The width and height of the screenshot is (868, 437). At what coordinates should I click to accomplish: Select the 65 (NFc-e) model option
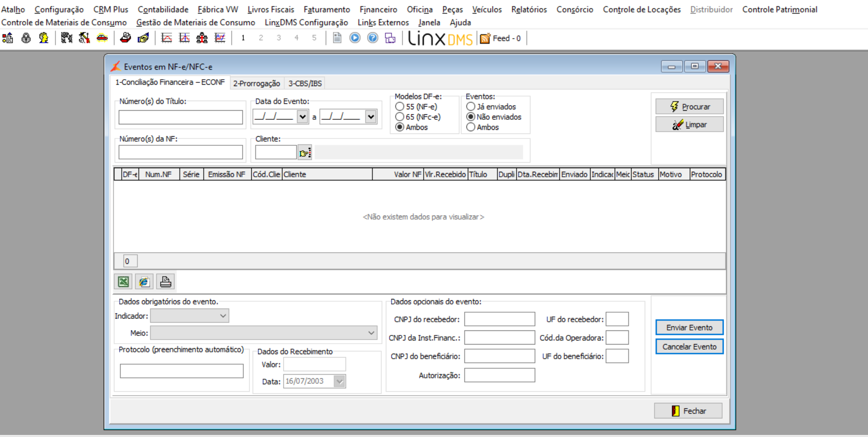[418, 117]
